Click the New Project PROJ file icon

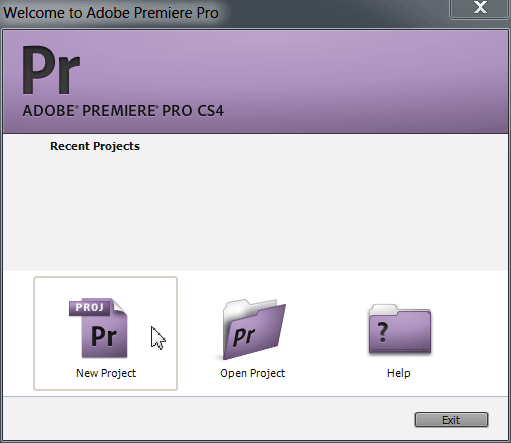point(98,328)
